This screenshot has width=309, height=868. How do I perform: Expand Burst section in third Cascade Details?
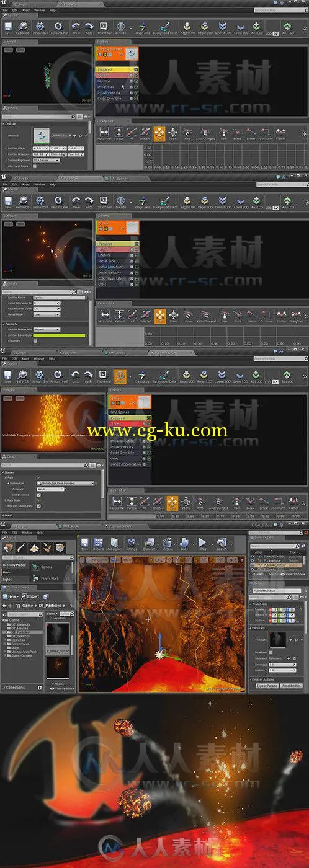click(3, 515)
